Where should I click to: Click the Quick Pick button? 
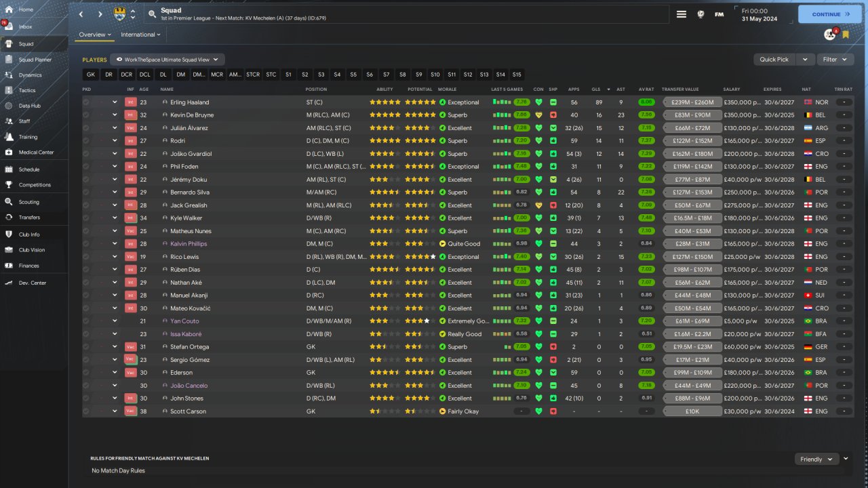tap(774, 60)
